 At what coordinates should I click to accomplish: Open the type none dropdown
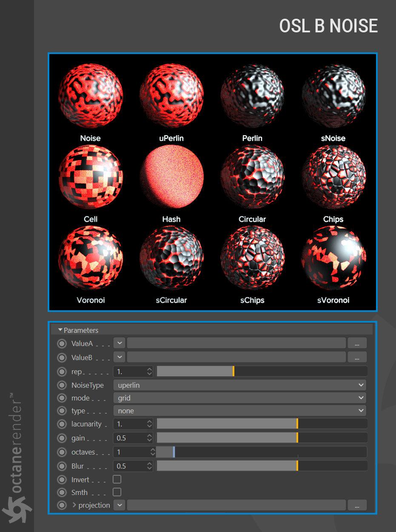(x=240, y=411)
